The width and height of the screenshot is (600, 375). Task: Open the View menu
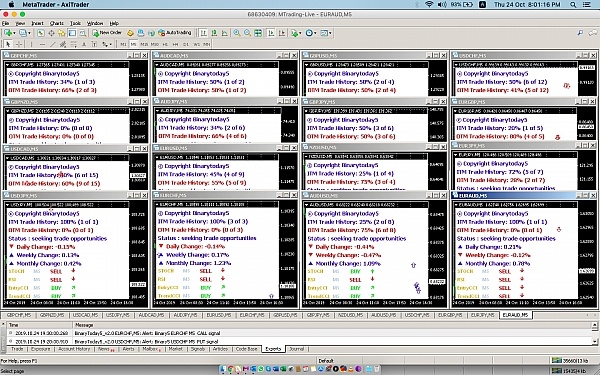(20, 23)
